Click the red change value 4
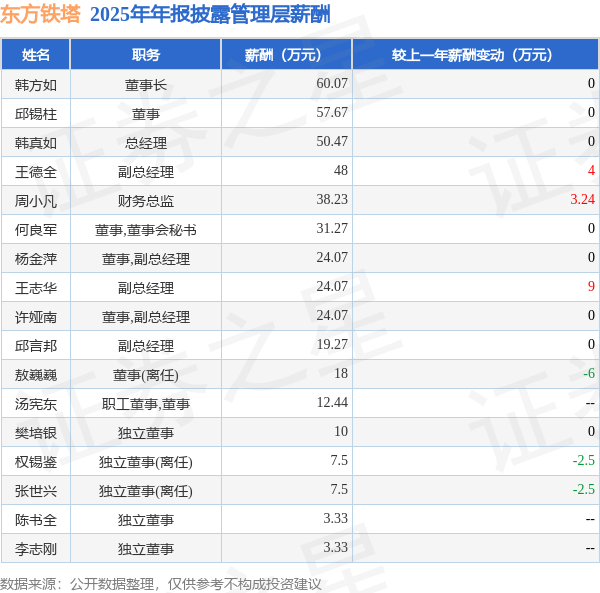 click(x=591, y=170)
